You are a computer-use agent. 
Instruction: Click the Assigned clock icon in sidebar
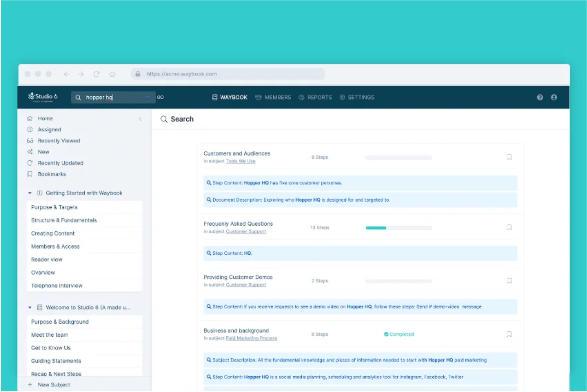pos(30,129)
